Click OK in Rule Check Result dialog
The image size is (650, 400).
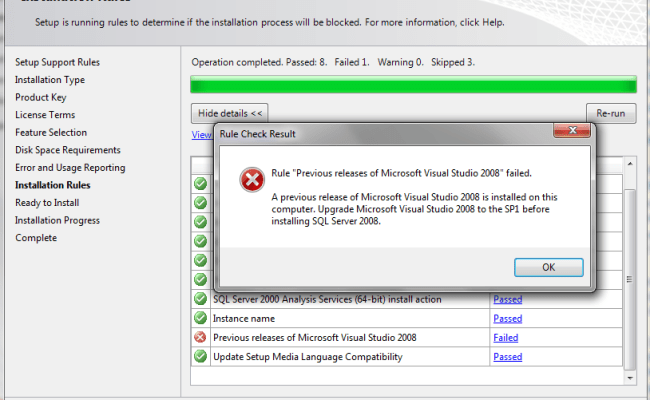pyautogui.click(x=548, y=267)
